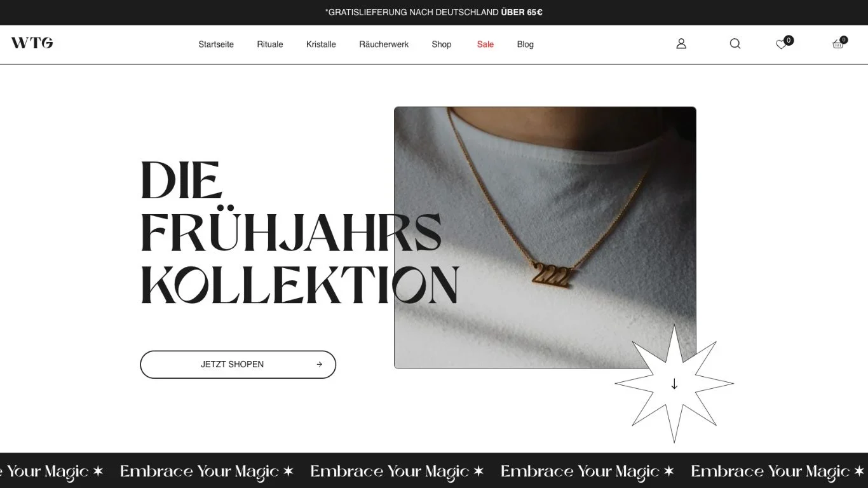Image resolution: width=868 pixels, height=488 pixels.
Task: Click the down arrow inside the star
Action: 674,384
